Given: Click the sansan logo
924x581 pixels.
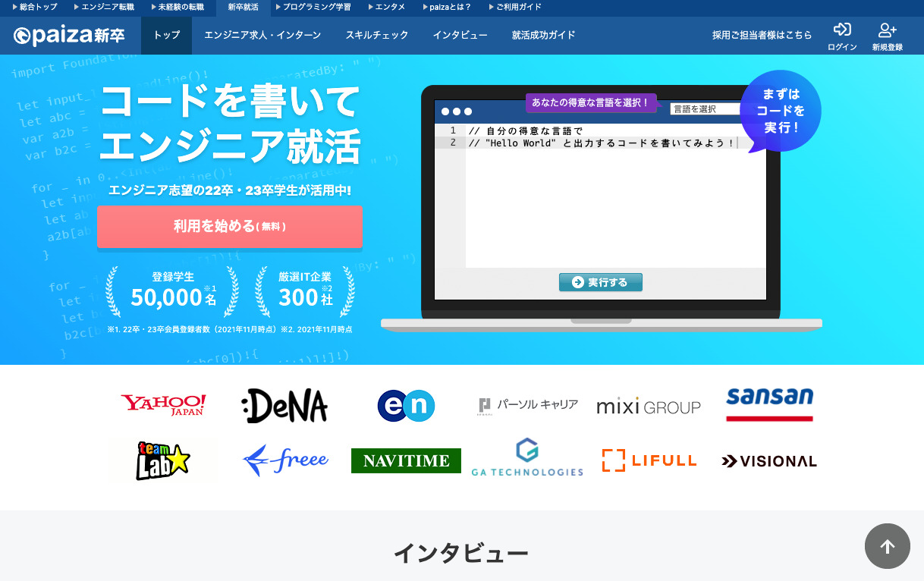Looking at the screenshot, I should 769,404.
